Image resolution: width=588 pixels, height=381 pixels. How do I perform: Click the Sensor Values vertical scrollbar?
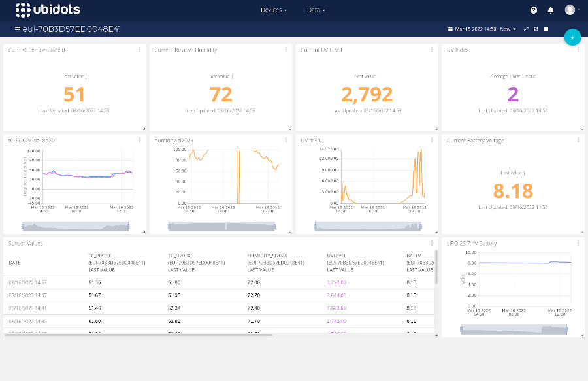[436, 267]
